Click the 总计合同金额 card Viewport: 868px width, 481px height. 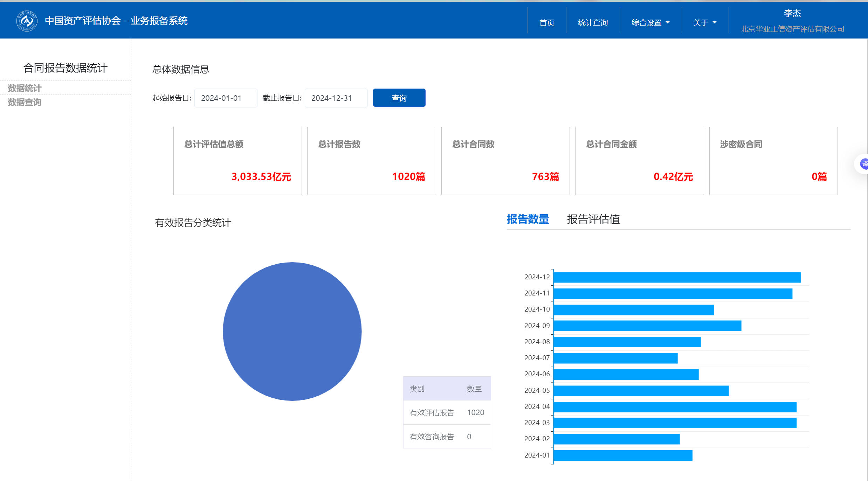(x=639, y=161)
